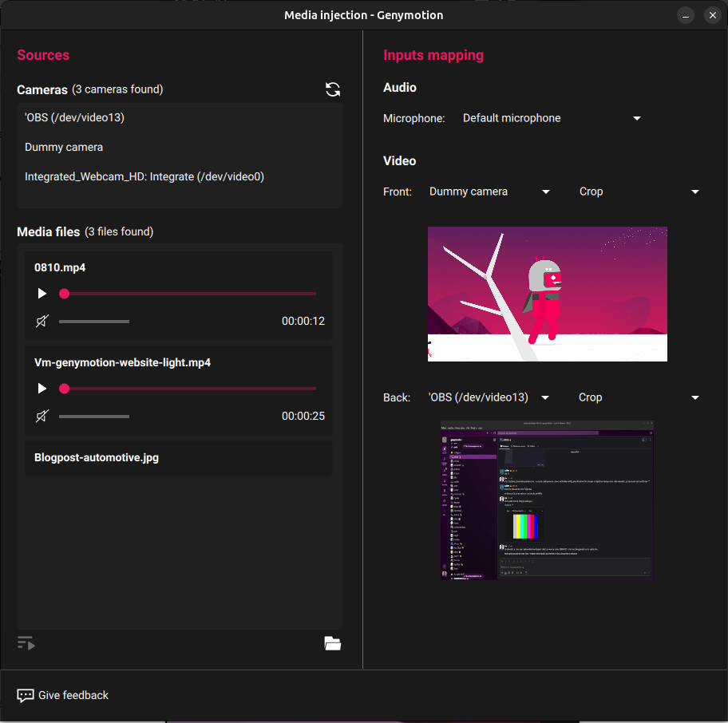The image size is (728, 723).
Task: Toggle mute for 0810.mp4
Action: pos(42,322)
